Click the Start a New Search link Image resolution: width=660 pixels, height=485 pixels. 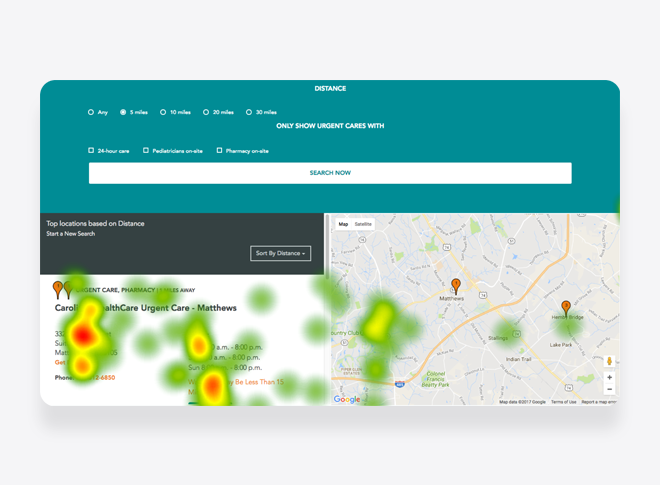71,234
